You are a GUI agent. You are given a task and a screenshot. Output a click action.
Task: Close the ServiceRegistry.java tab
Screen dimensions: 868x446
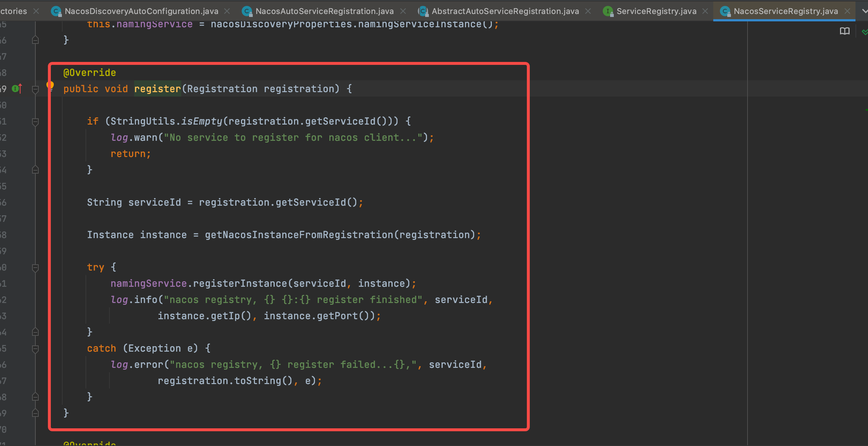point(705,11)
